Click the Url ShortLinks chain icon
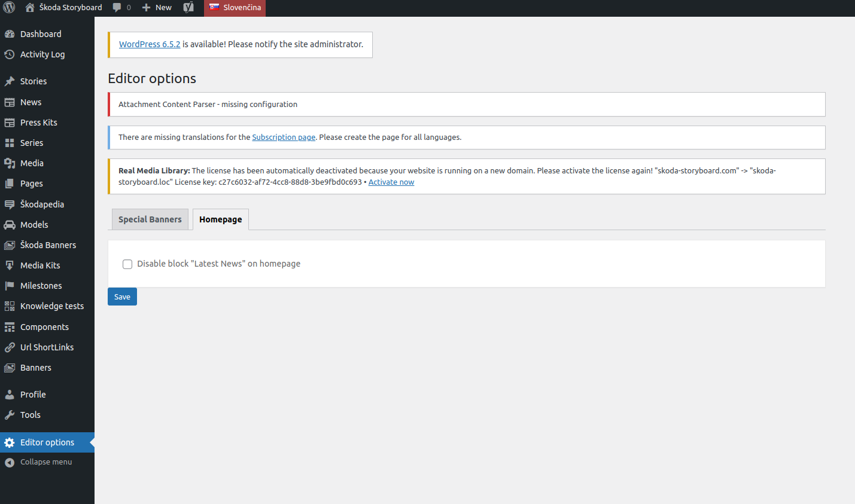855x504 pixels. point(10,347)
